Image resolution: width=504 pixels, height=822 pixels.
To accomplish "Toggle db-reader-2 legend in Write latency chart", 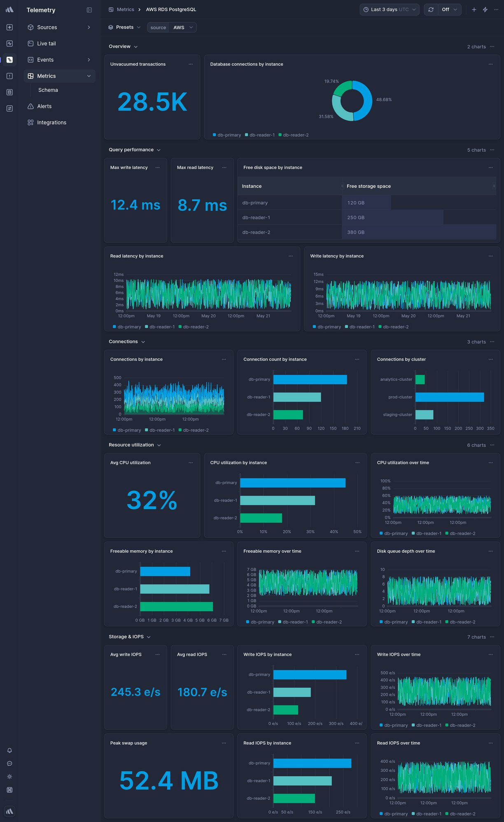I will point(393,327).
